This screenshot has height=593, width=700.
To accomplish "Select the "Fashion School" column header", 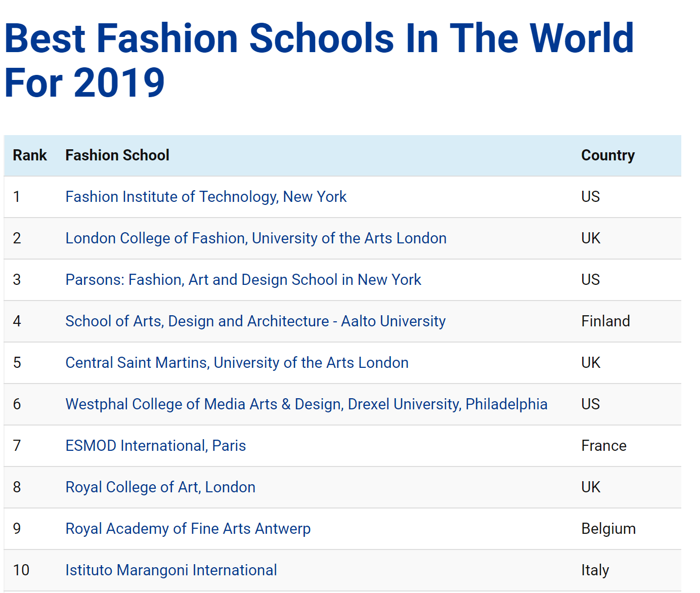I will [117, 155].
